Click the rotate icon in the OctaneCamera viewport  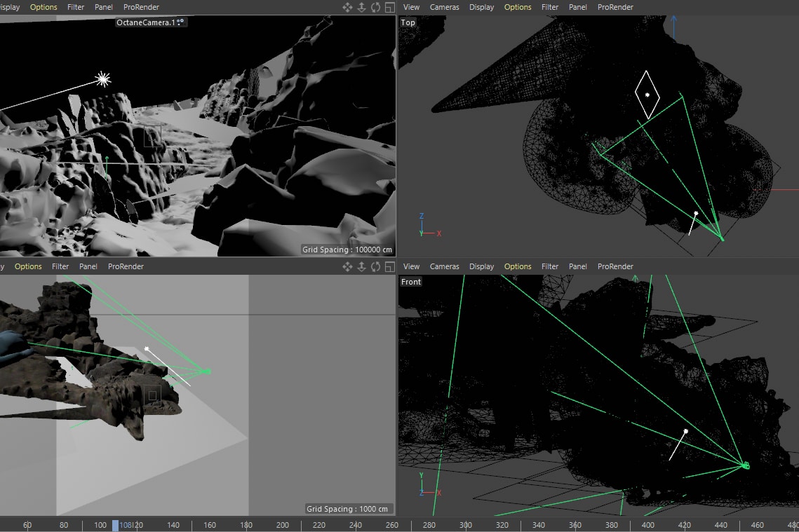(376, 7)
